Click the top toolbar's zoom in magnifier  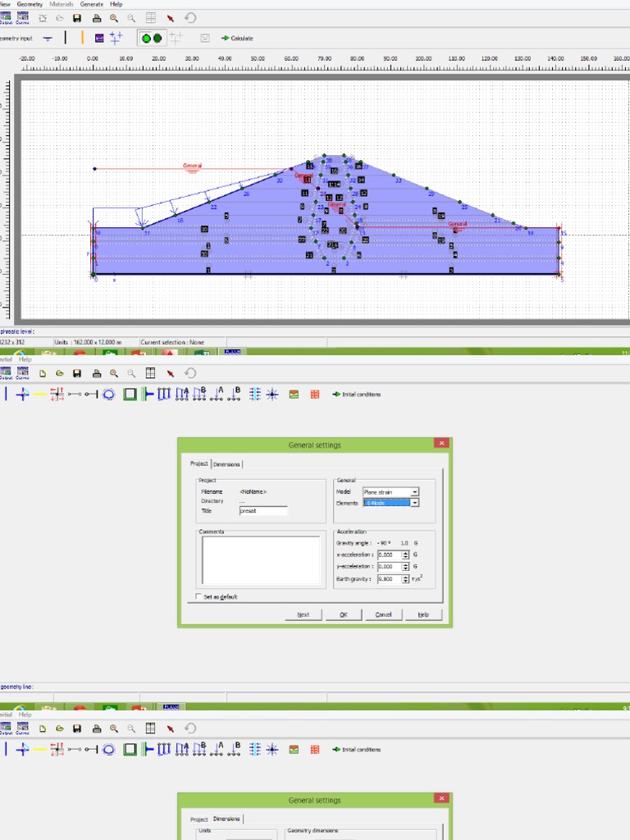point(114,17)
